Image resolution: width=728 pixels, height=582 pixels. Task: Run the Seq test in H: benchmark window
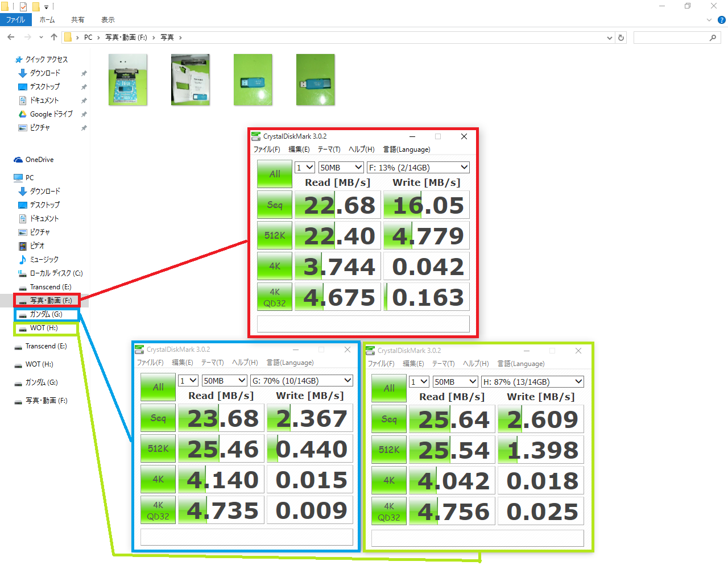[389, 419]
